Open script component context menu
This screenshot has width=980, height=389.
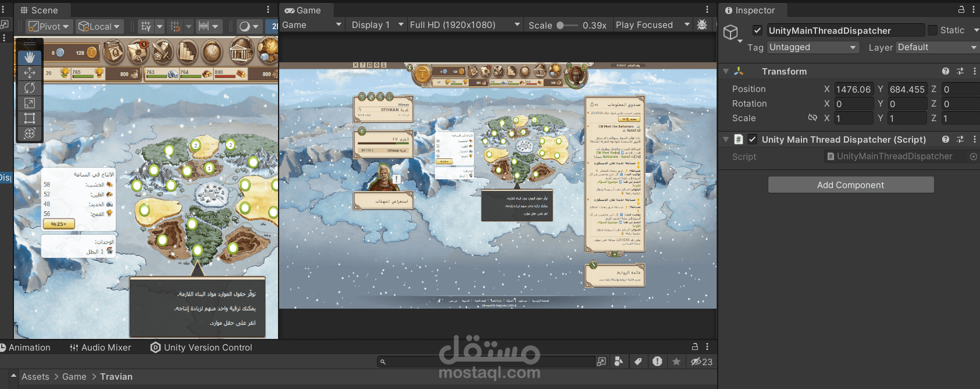(x=974, y=140)
